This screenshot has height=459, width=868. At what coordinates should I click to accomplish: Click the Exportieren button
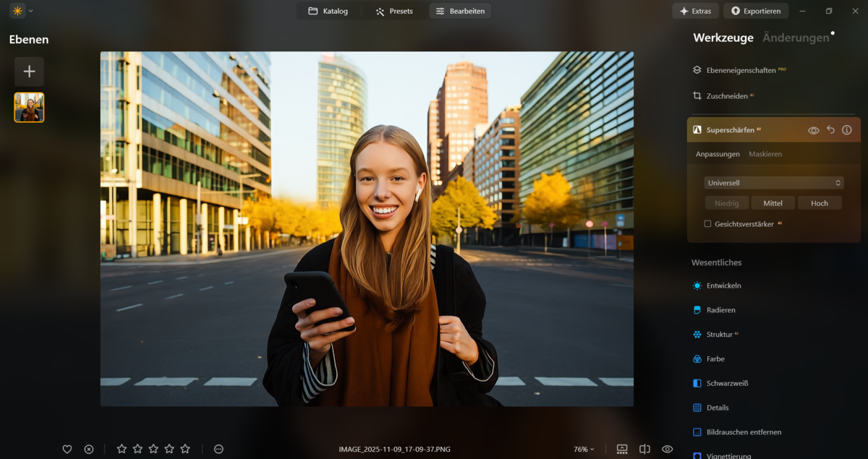pos(755,11)
